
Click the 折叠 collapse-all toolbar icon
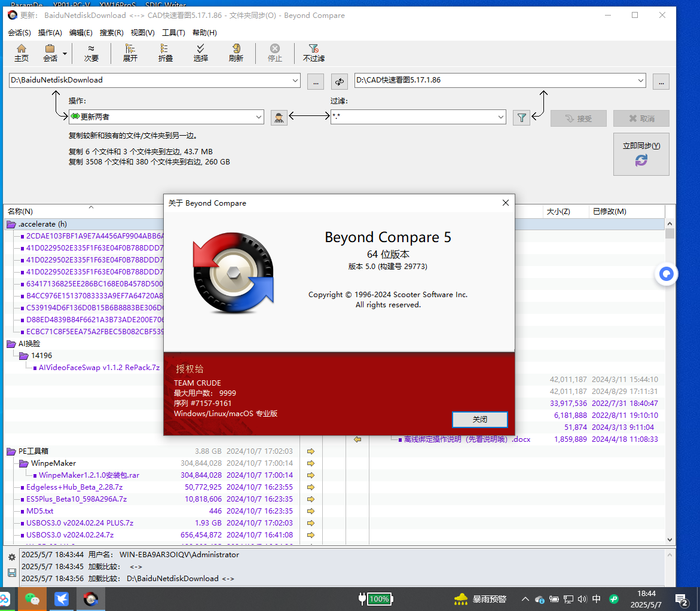165,53
